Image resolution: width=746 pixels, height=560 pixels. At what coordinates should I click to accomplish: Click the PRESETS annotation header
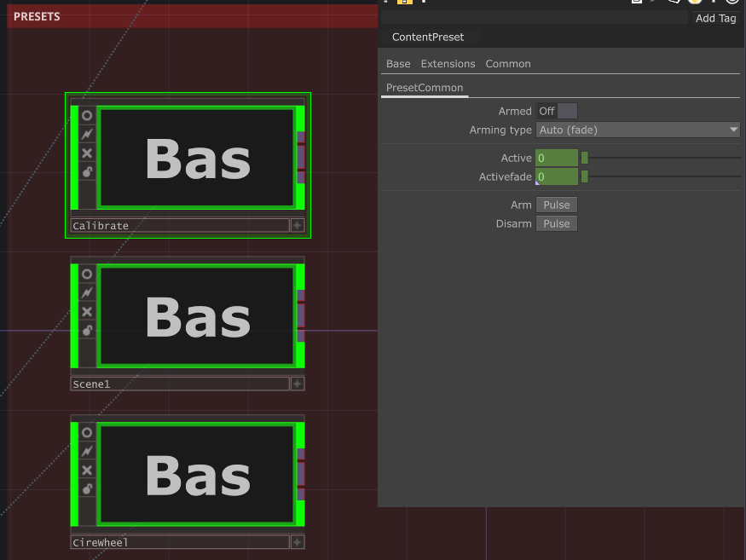pyautogui.click(x=192, y=17)
